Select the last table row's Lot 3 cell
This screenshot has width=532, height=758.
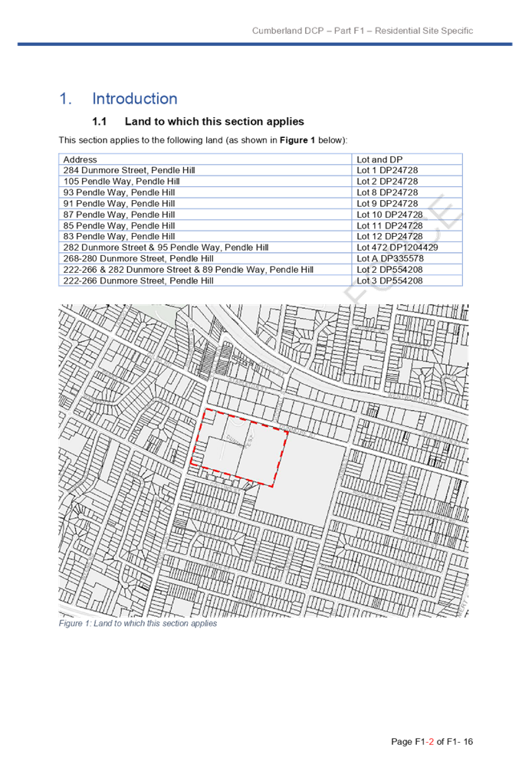click(x=390, y=281)
